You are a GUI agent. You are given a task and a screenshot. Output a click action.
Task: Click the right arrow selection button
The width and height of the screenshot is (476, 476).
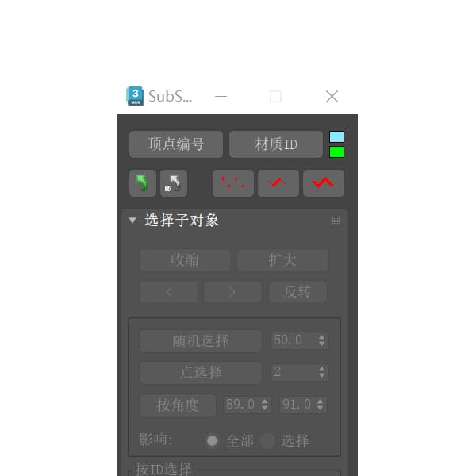(232, 292)
